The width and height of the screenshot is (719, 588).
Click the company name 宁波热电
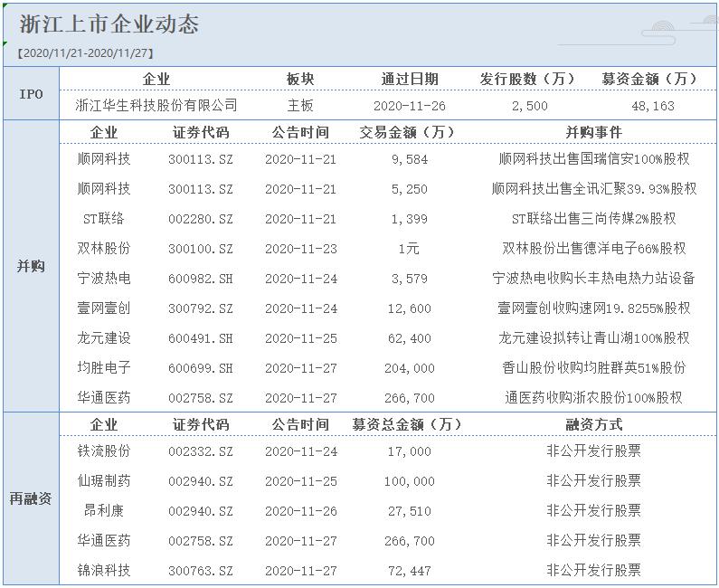tap(104, 278)
